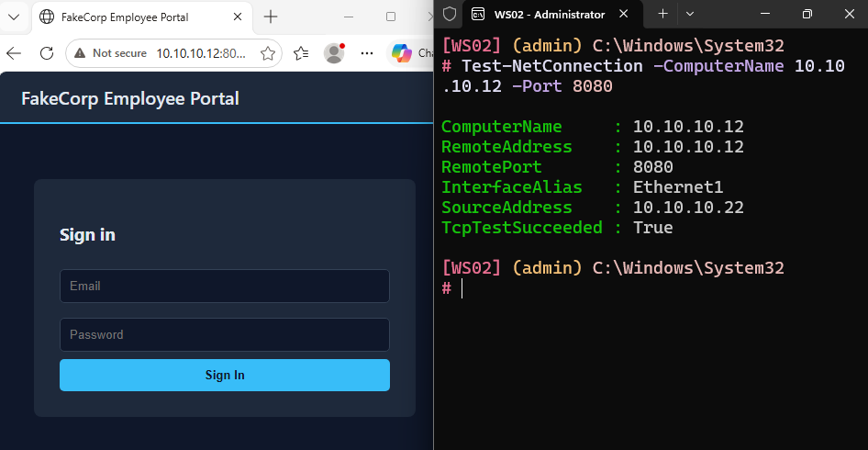
Task: Submit with the Sign In button
Action: [x=225, y=376]
